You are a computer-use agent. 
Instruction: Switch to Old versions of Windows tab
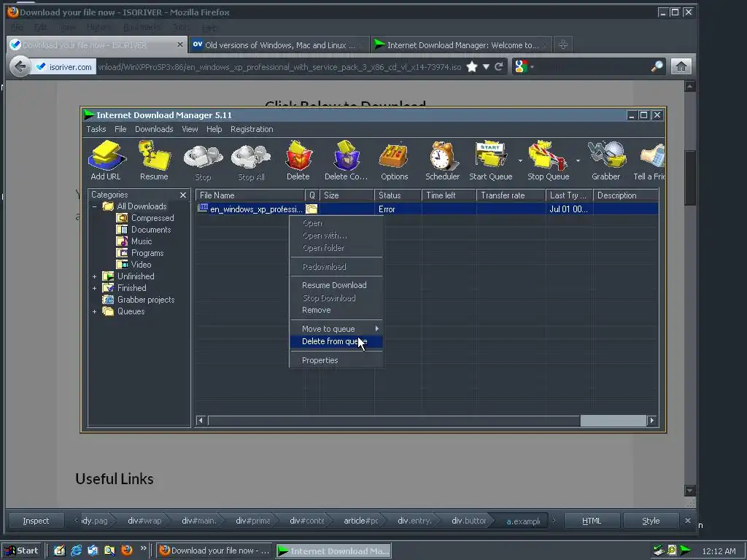coord(279,45)
